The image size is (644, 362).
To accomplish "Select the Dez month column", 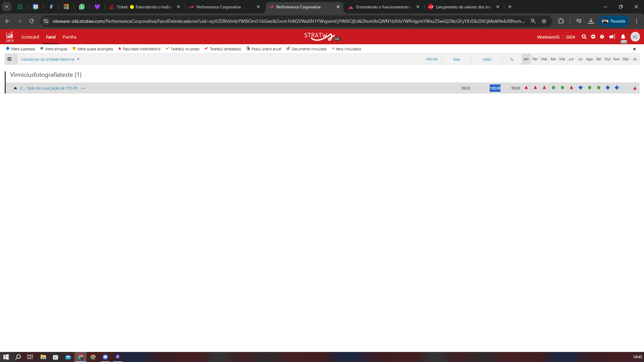I will tap(626, 59).
